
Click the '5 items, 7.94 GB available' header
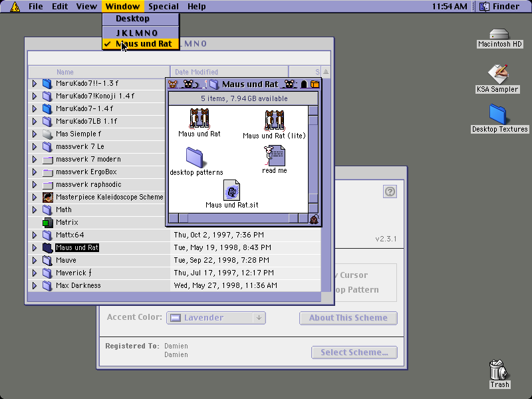[x=243, y=98]
